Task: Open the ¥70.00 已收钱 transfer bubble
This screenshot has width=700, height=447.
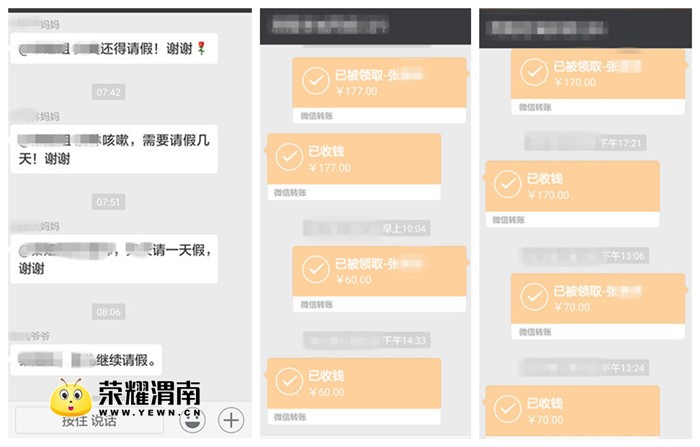Action: coord(573,411)
